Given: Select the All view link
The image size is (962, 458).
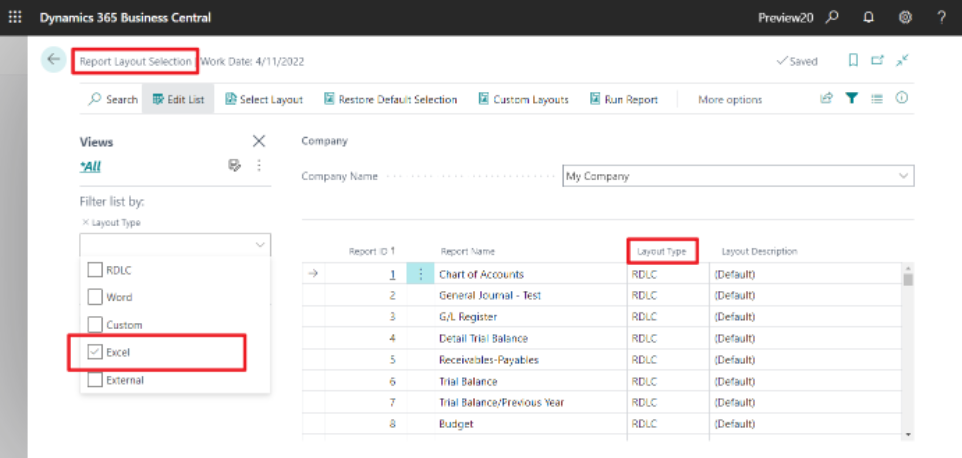Looking at the screenshot, I should point(90,166).
